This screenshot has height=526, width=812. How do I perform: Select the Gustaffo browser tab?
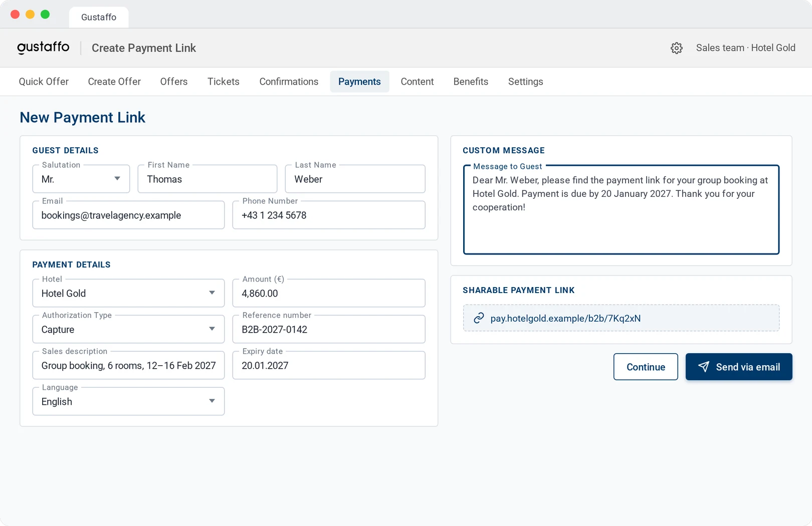pos(99,17)
